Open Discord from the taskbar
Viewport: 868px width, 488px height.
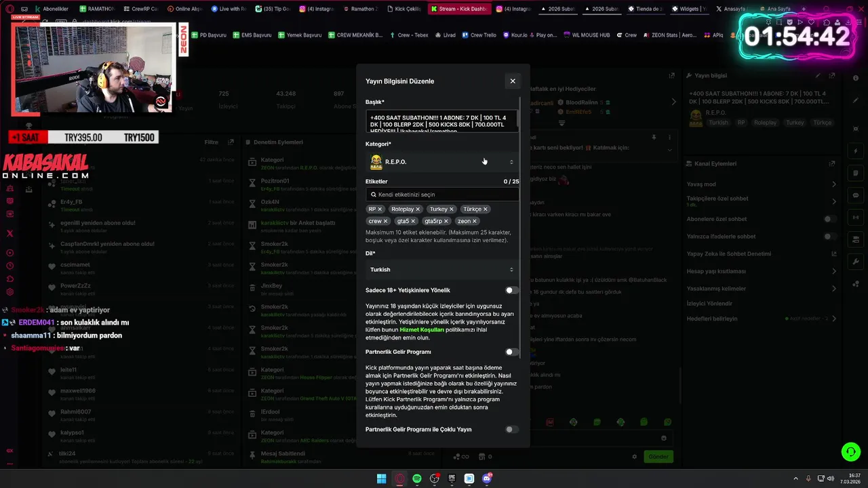(487, 479)
